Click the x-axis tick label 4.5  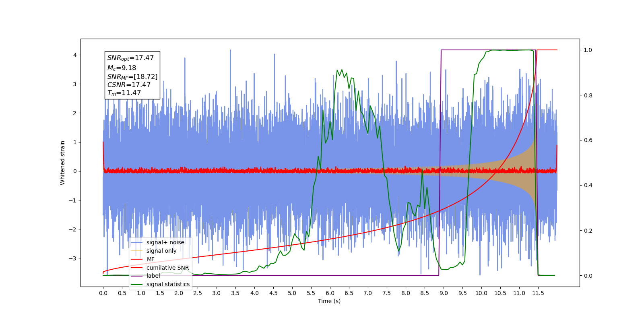coord(273,293)
